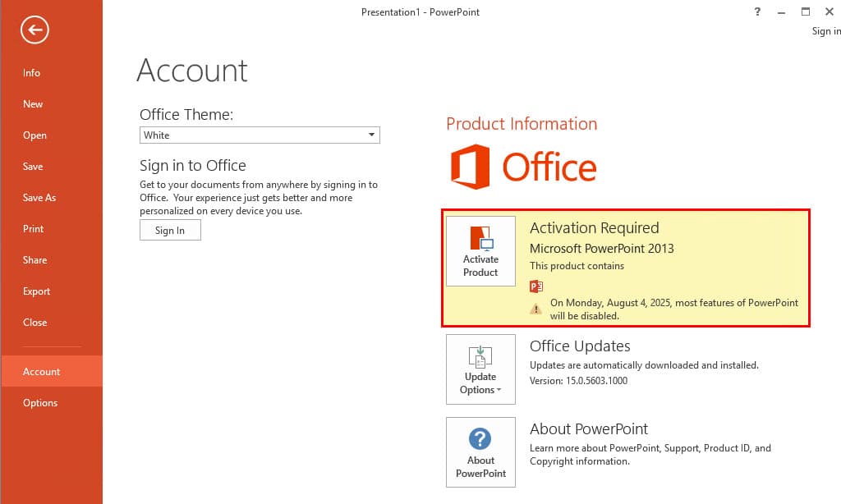The height and width of the screenshot is (504, 841).
Task: Close the PowerPoint window
Action: 830,11
